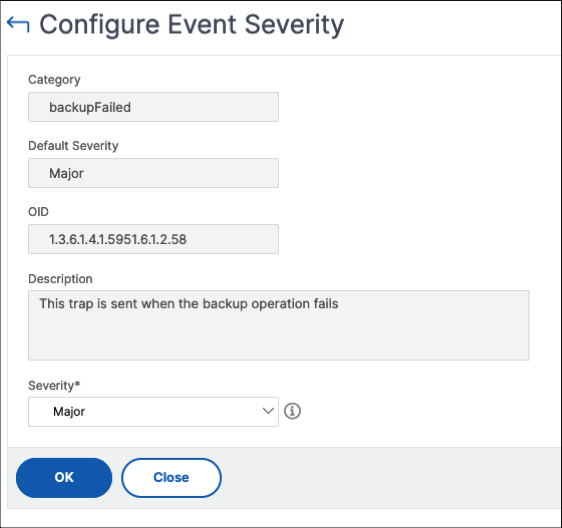Select the Default Severity label

[x=73, y=146]
